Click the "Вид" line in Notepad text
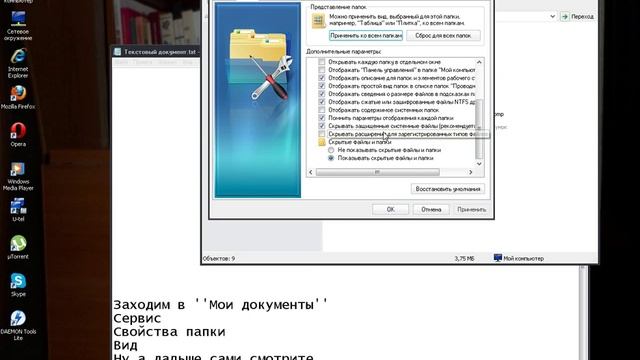Image resolution: width=640 pixels, height=360 pixels. pos(125,346)
